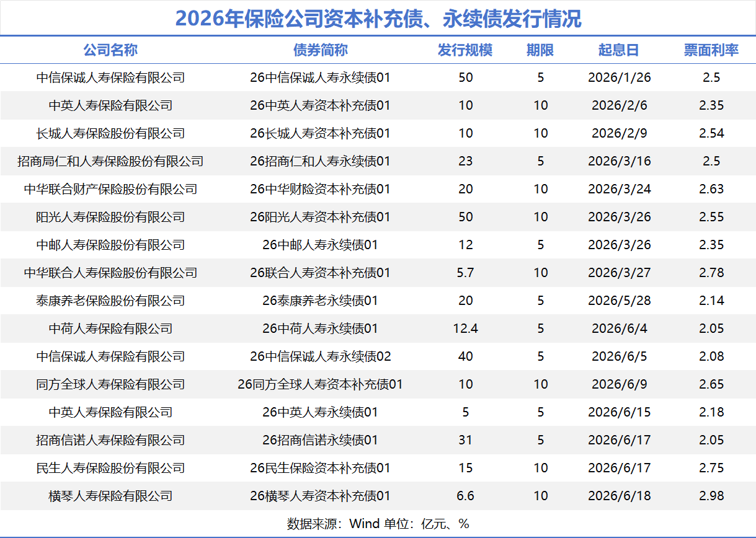
Task: Click the start date 2026/2/6
Action: pyautogui.click(x=619, y=105)
